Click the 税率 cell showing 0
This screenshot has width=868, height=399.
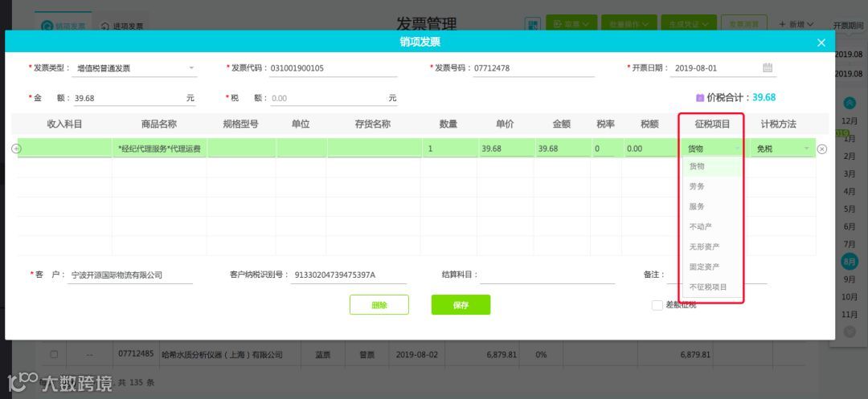click(x=605, y=149)
